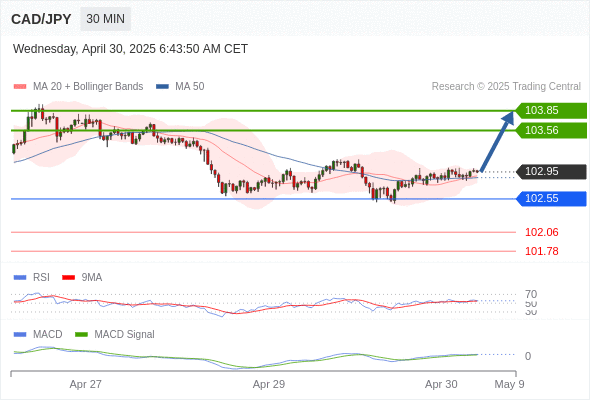
Task: Click the MACD Signal legend label
Action: tap(124, 335)
